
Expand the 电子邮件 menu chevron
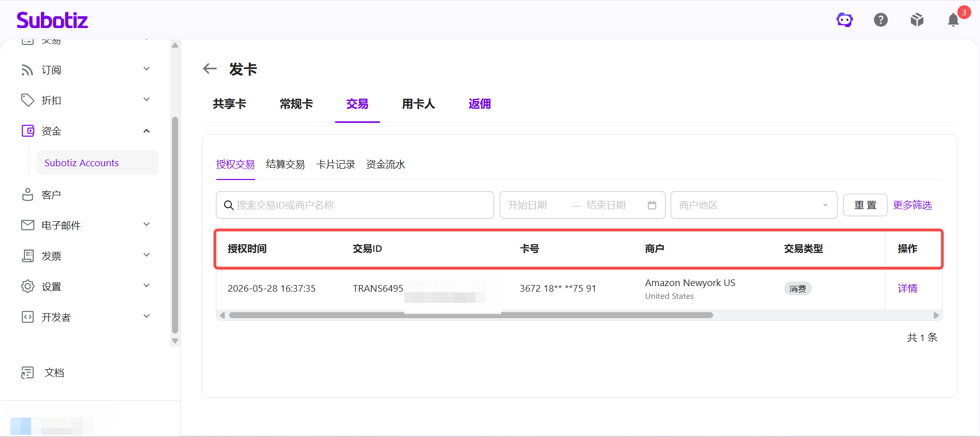(x=146, y=224)
